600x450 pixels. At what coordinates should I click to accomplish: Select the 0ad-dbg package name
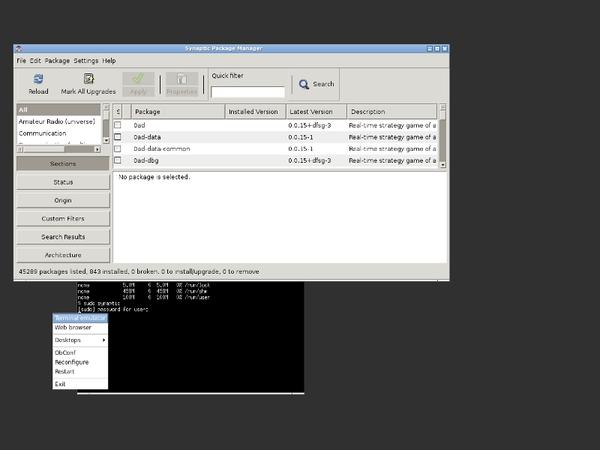pos(146,161)
